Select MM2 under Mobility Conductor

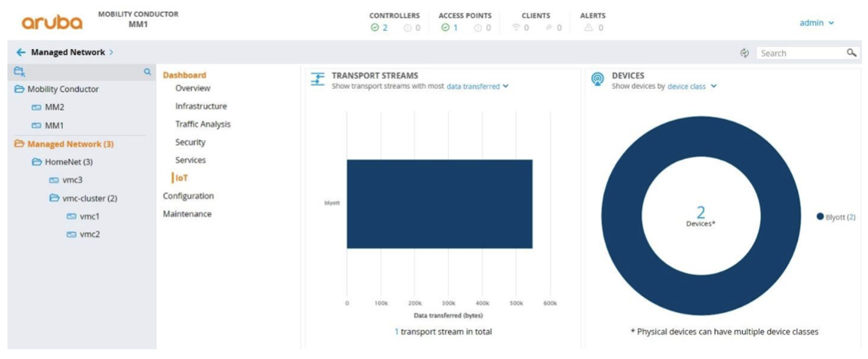(54, 107)
